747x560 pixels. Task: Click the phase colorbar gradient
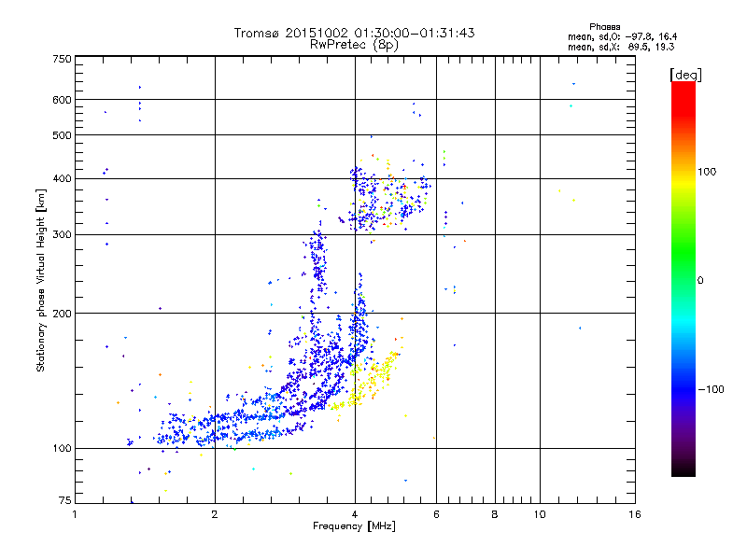pyautogui.click(x=684, y=279)
